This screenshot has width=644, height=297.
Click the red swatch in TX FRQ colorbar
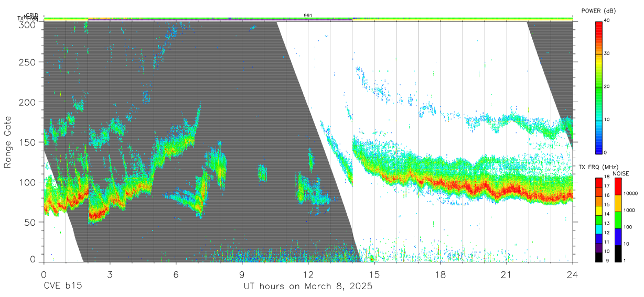point(599,183)
